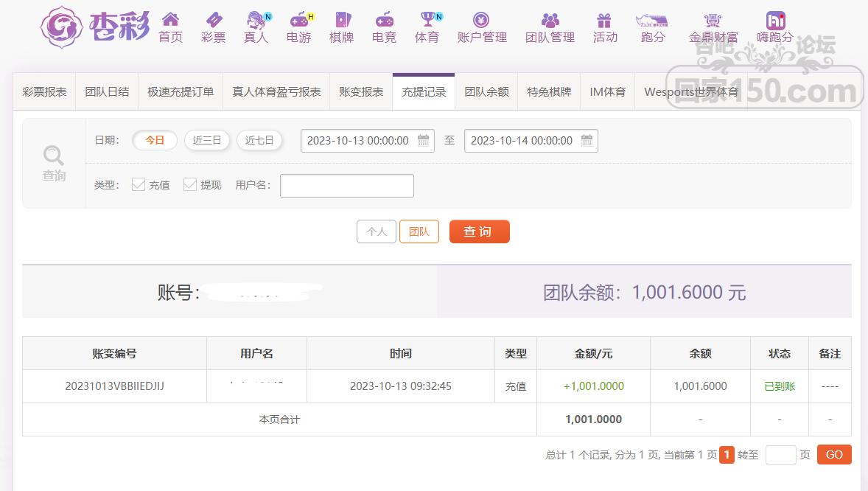The width and height of the screenshot is (868, 491).
Task: Click the 用户名 username input field
Action: (346, 186)
